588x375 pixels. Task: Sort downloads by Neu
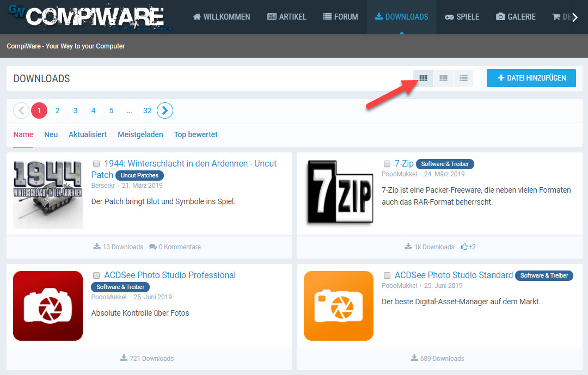pos(51,134)
